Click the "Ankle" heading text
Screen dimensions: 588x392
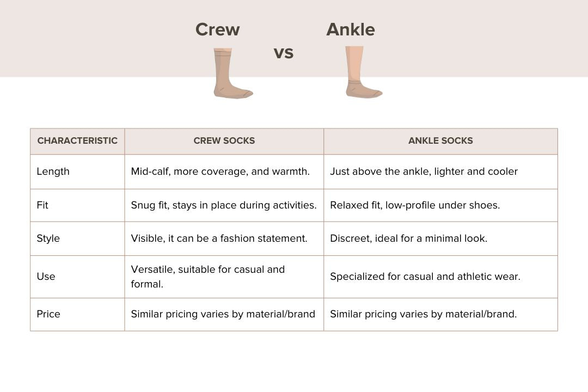click(350, 29)
